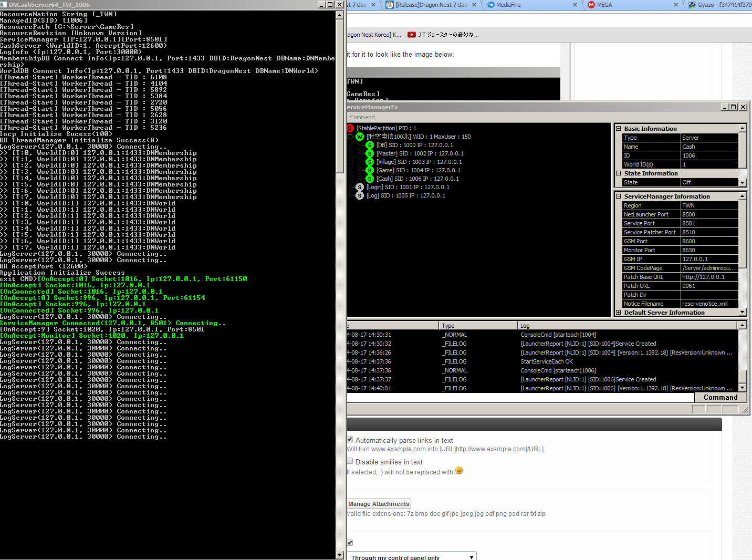Click the gray S icon beside [Log]

click(360, 195)
